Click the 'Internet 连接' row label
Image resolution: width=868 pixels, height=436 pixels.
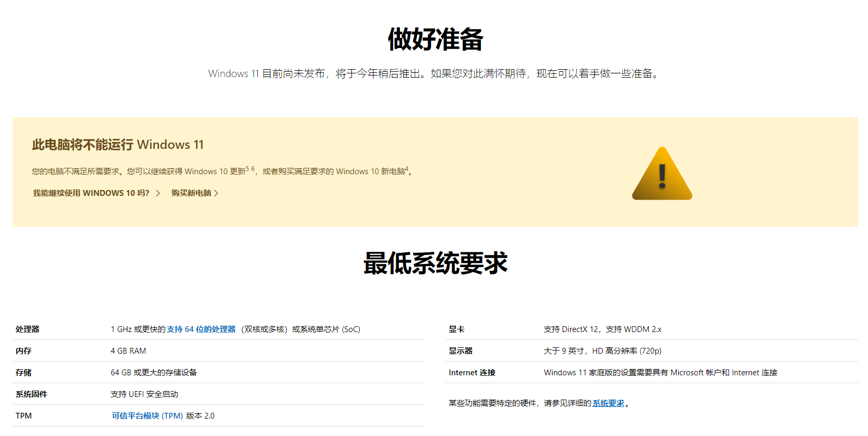point(472,373)
